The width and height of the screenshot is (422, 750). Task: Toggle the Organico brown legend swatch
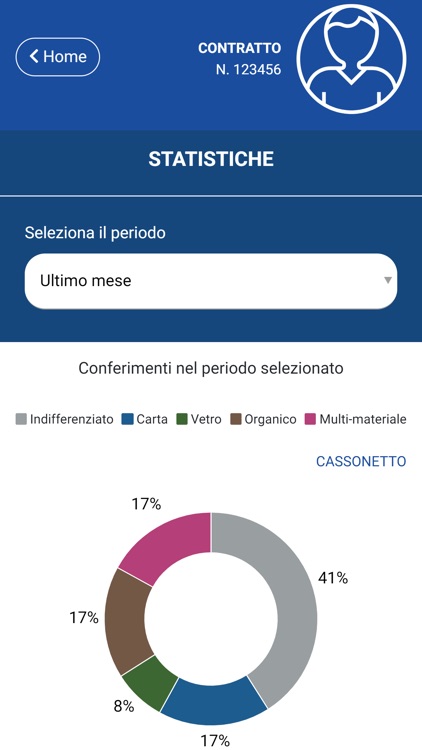pyautogui.click(x=236, y=419)
